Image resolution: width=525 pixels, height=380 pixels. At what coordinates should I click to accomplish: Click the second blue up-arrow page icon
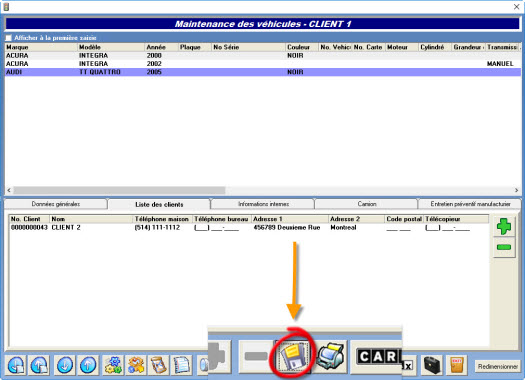coord(40,365)
